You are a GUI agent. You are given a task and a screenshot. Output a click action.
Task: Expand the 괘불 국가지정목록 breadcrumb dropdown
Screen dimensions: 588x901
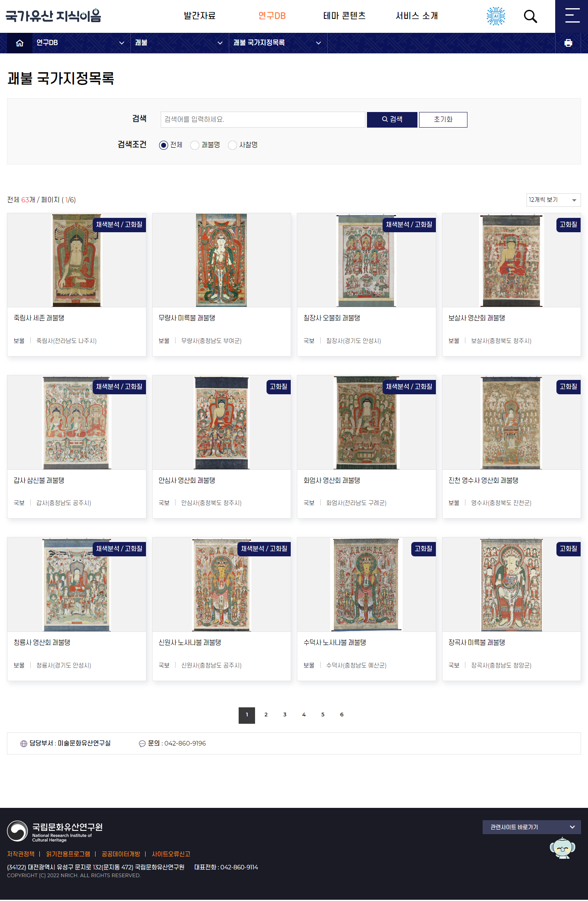[x=278, y=43]
